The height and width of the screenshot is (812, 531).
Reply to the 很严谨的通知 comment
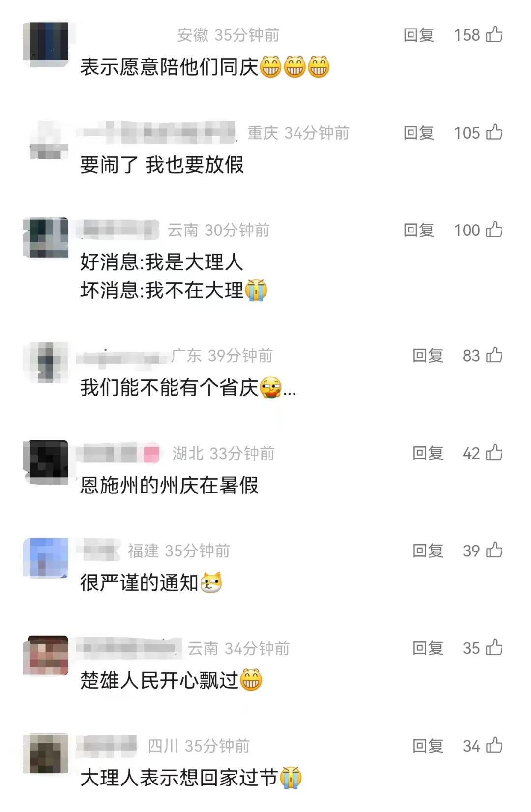[x=428, y=551]
